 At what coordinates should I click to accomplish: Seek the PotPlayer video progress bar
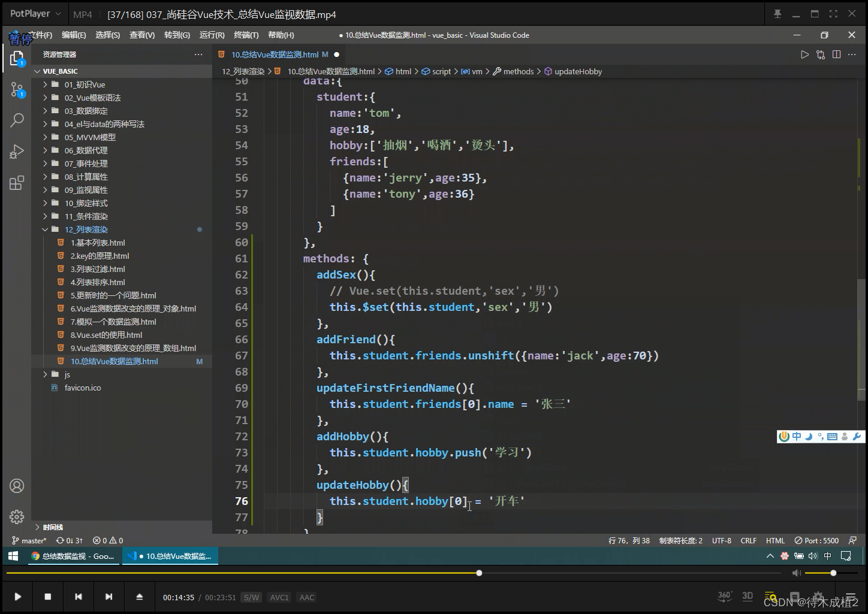[x=393, y=573]
